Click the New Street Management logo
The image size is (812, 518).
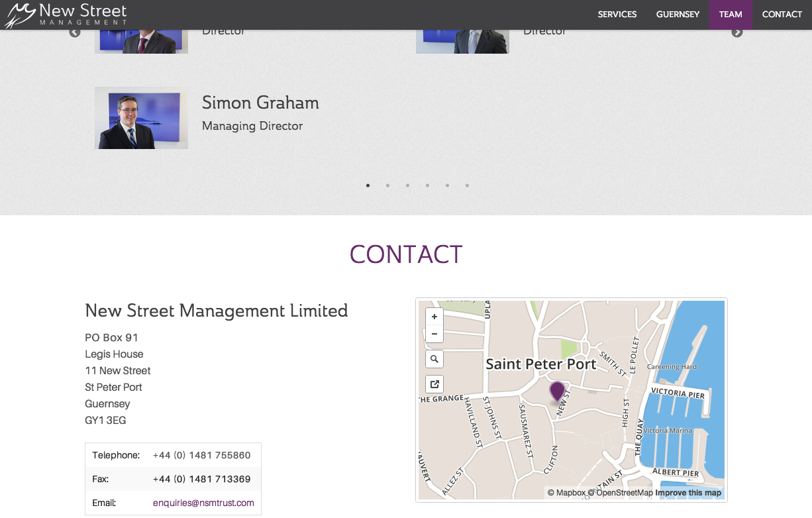coord(65,15)
